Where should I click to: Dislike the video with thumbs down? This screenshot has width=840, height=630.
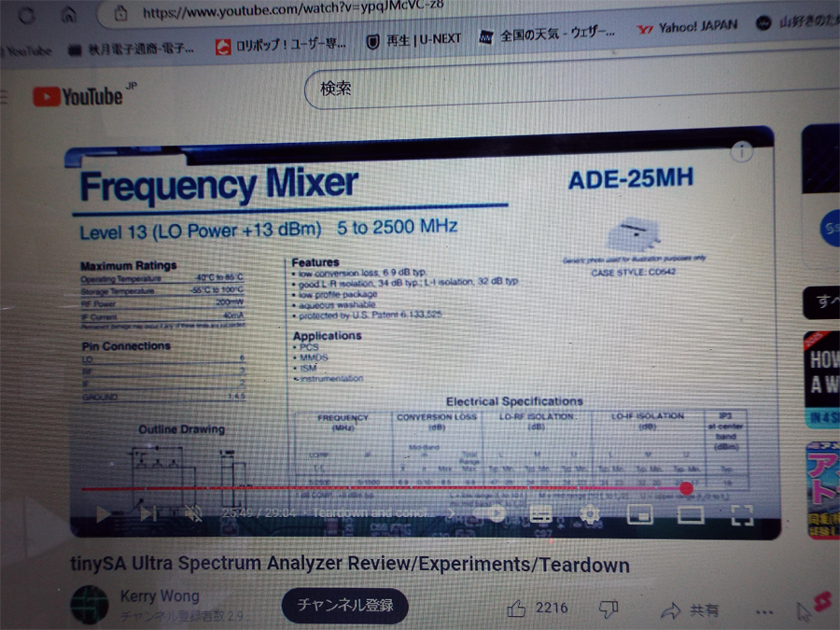click(609, 609)
